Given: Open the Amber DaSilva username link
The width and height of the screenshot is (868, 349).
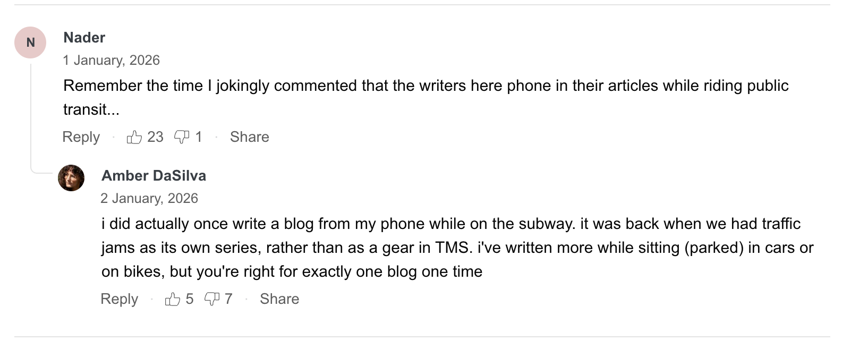Looking at the screenshot, I should coord(154,176).
